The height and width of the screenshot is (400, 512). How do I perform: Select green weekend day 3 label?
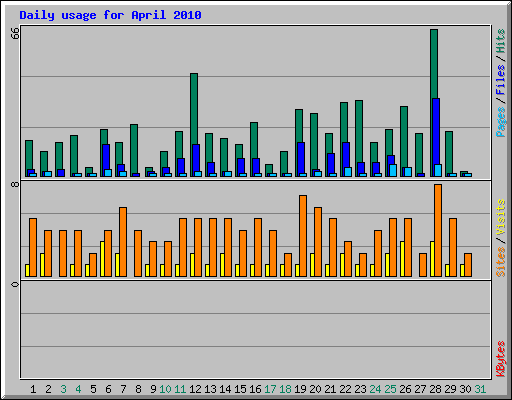[63, 389]
